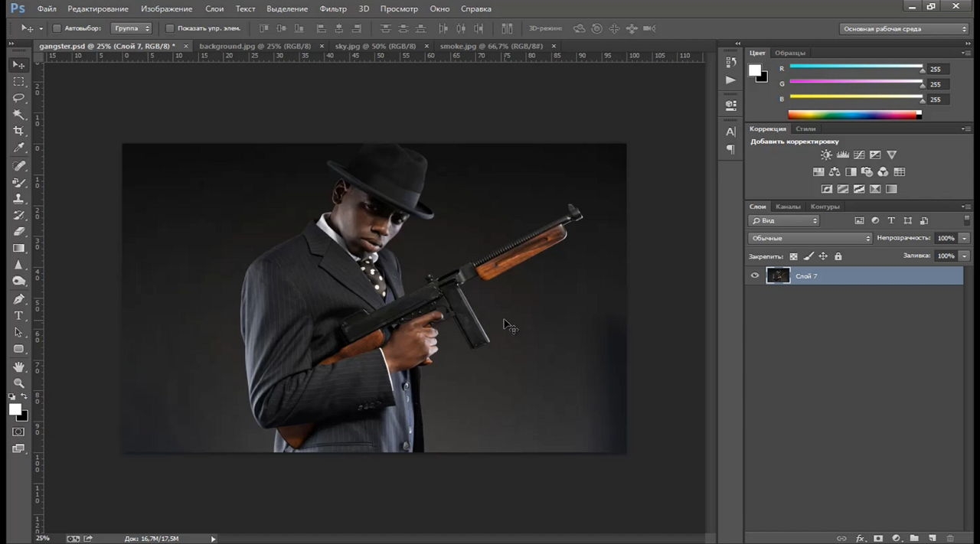
Task: Select the Dodge tool
Action: pyautogui.click(x=19, y=282)
